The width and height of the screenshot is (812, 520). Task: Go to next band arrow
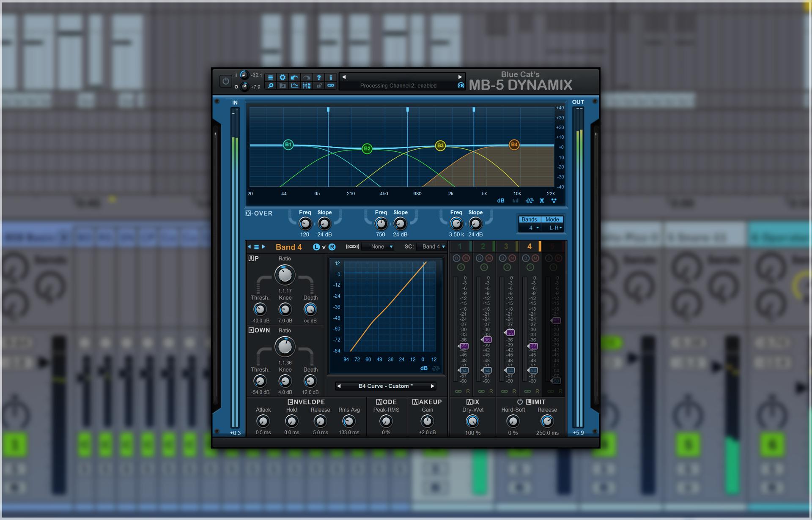263,247
